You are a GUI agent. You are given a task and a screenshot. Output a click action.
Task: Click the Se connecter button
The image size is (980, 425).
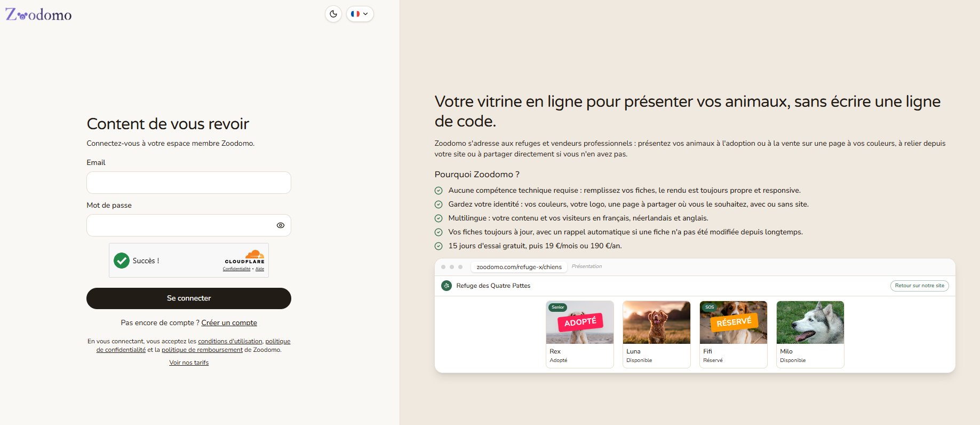pos(189,298)
